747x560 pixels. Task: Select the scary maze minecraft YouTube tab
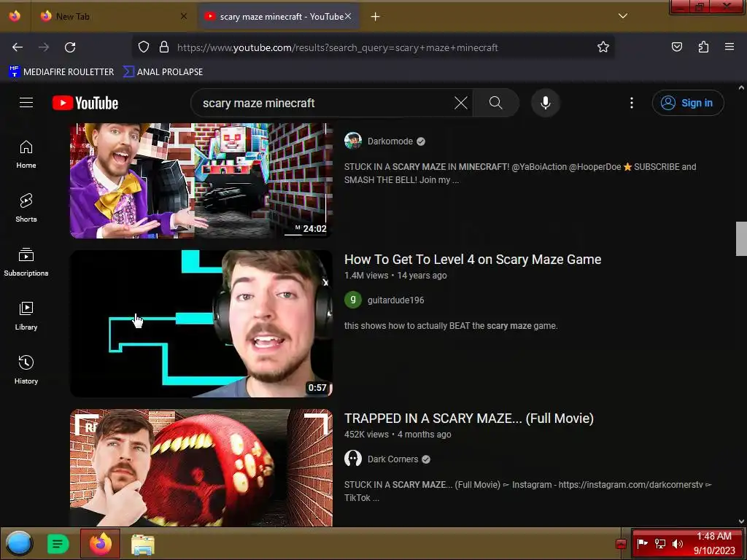(279, 17)
